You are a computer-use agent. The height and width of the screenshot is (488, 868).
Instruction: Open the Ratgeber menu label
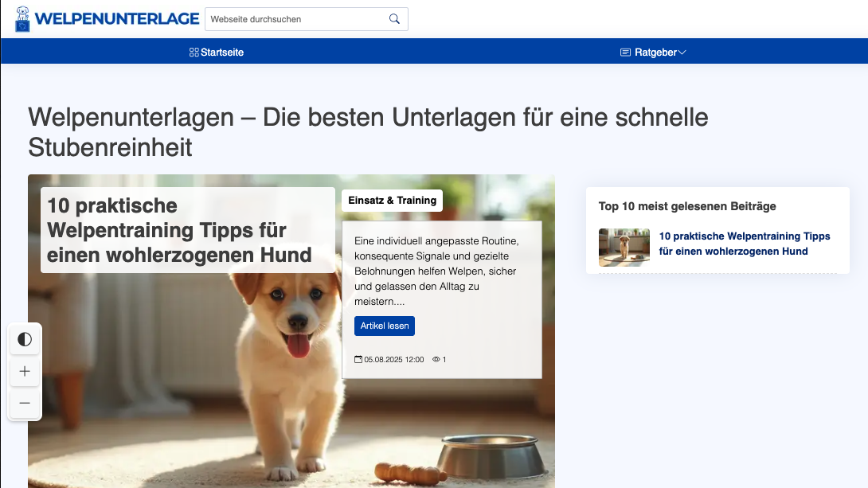[x=655, y=53]
